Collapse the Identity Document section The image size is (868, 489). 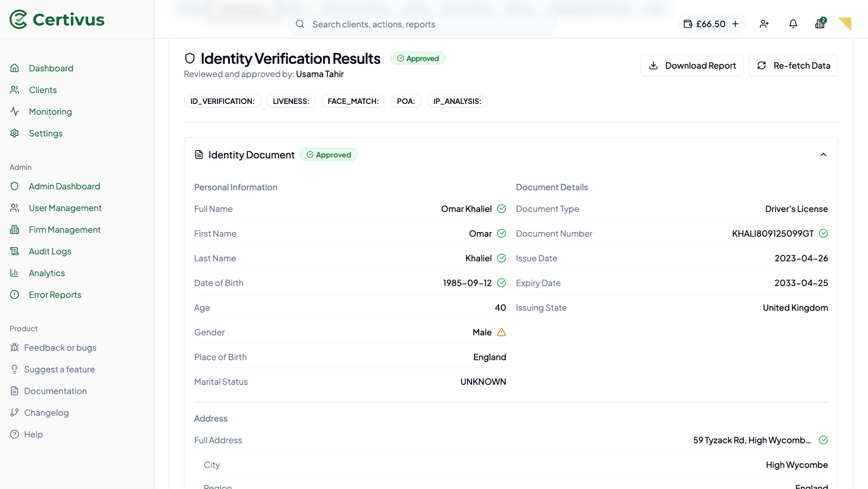coord(823,155)
